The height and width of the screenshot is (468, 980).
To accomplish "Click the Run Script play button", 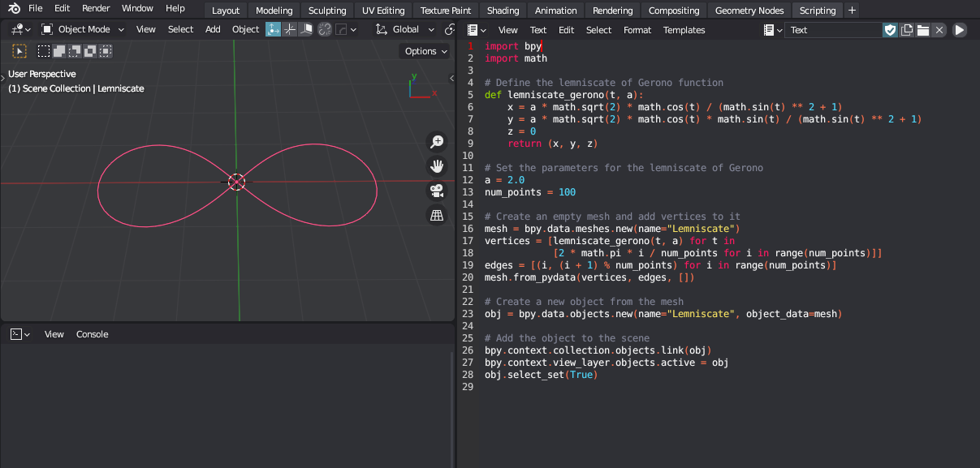I will [959, 30].
